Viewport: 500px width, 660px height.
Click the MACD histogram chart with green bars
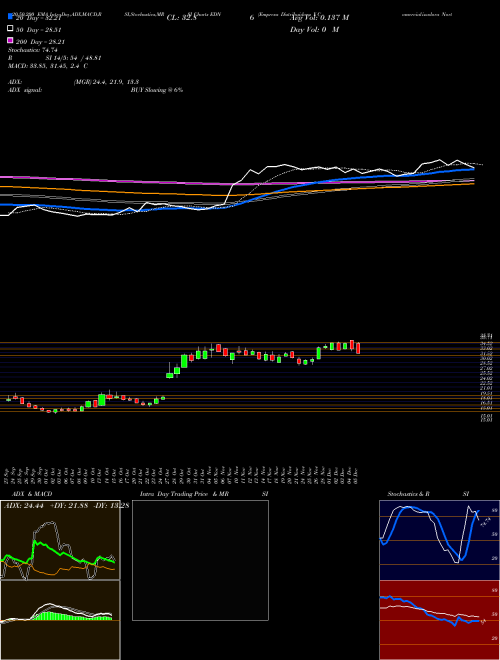[x=60, y=620]
